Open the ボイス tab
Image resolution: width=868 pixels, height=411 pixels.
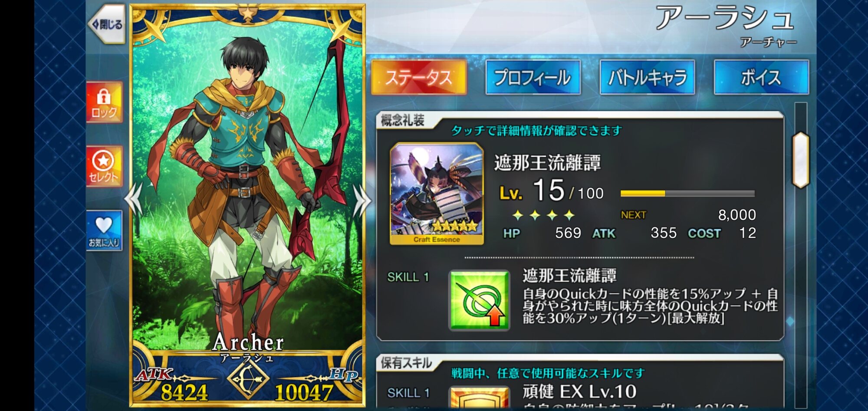coord(761,78)
